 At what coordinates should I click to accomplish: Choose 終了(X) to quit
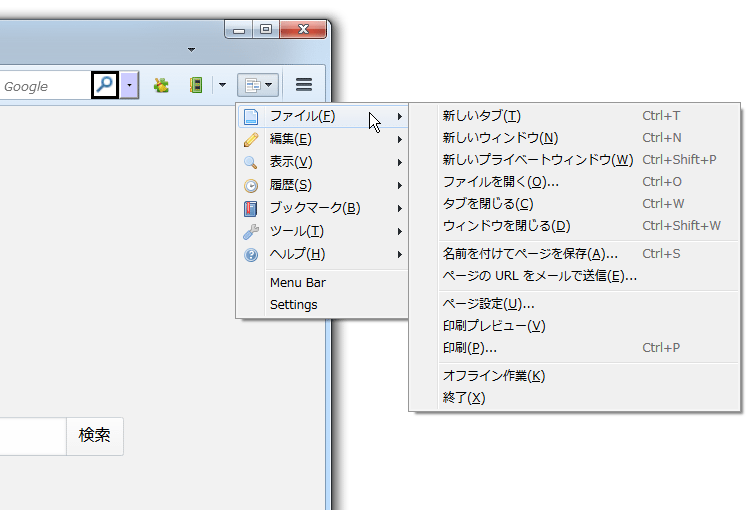574,398
